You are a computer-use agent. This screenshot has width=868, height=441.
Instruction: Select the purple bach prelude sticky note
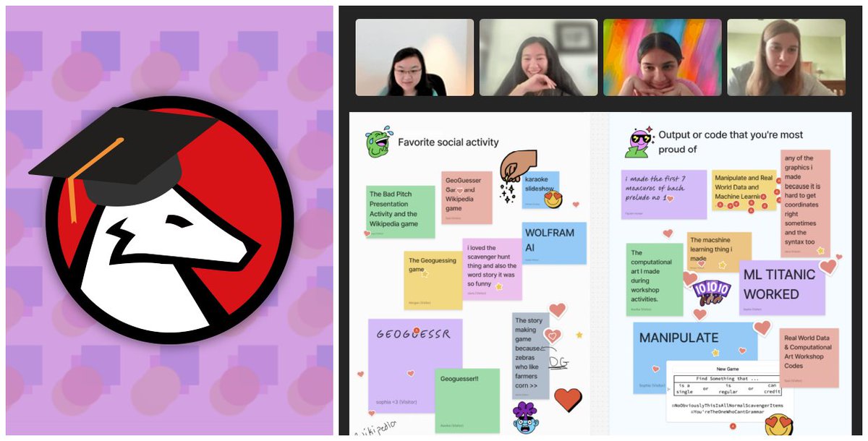(663, 194)
